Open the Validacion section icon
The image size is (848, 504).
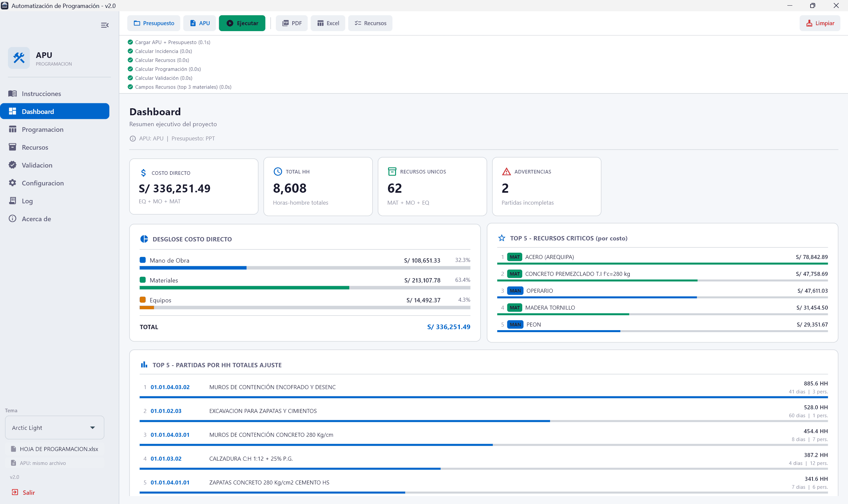tap(12, 165)
